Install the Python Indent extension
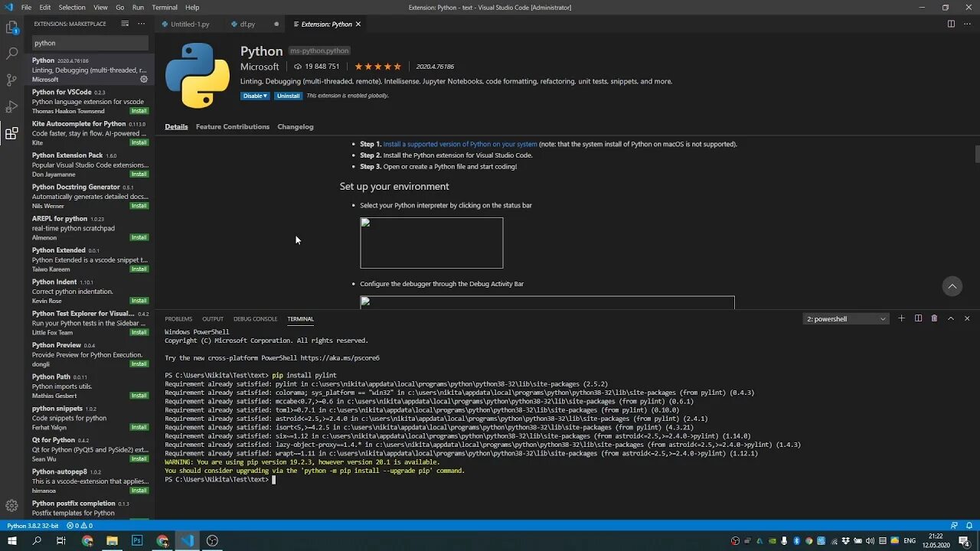 pyautogui.click(x=139, y=301)
